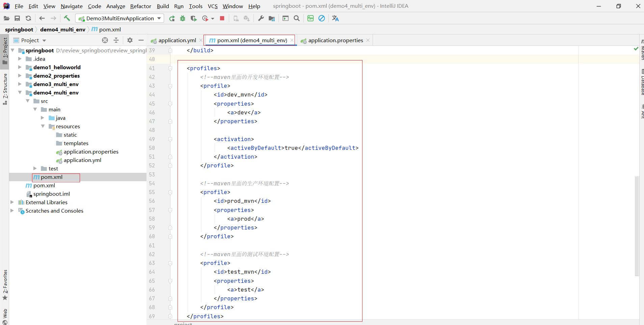Screen dimensions: 644x325
Task: Click the Translate icon in toolbar
Action: pyautogui.click(x=335, y=18)
